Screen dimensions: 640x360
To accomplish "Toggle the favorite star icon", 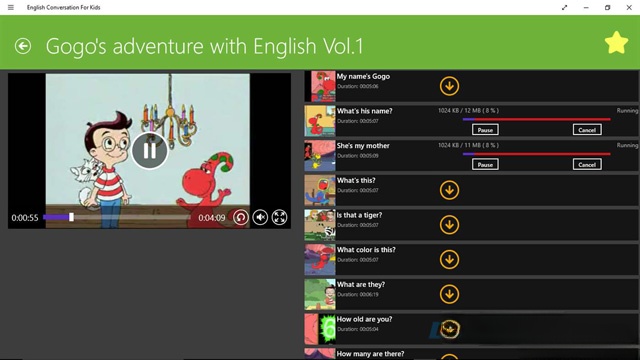I will (616, 43).
